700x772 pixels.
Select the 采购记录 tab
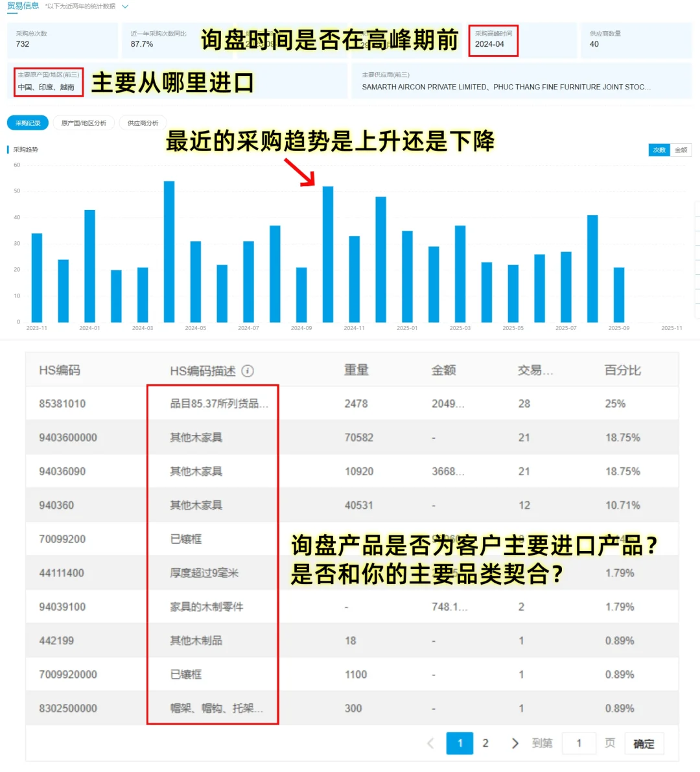(x=27, y=123)
